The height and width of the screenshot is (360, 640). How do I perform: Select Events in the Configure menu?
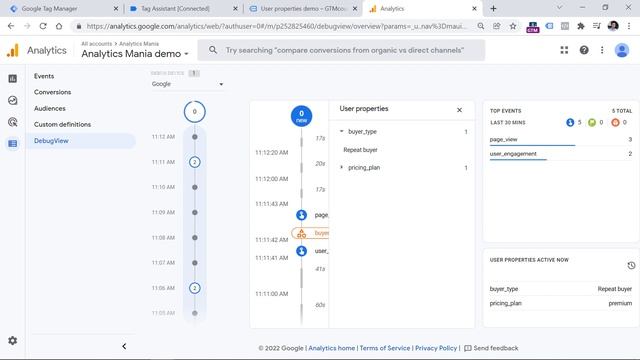[44, 76]
